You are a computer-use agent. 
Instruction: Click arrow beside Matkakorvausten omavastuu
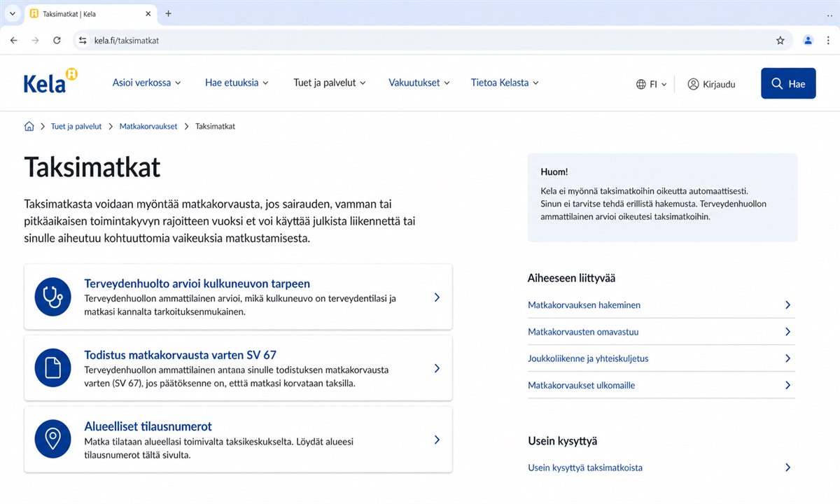click(x=787, y=332)
